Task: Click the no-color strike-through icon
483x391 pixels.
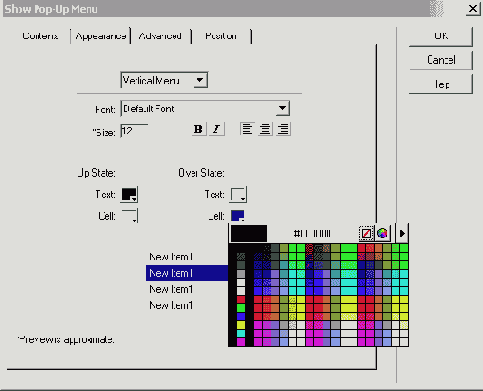Action: click(366, 233)
